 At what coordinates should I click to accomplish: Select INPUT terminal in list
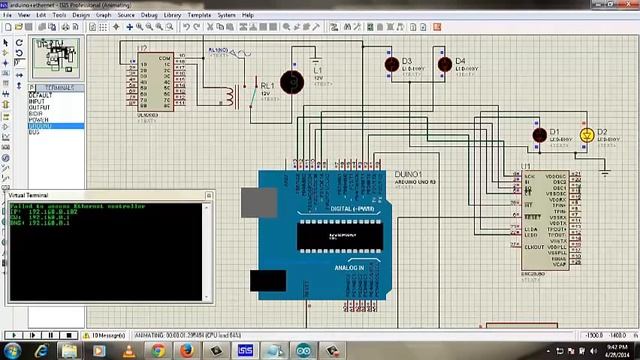[x=56, y=101]
